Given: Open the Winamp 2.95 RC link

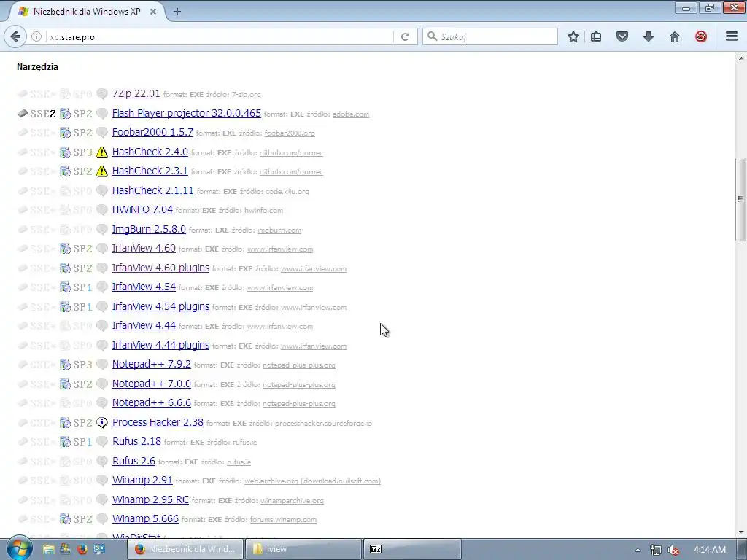Looking at the screenshot, I should pyautogui.click(x=150, y=499).
